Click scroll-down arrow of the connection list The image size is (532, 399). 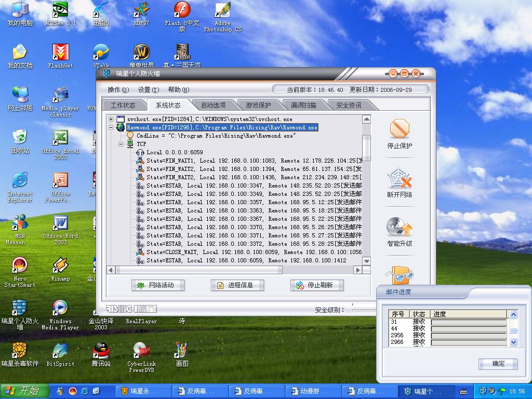(366, 261)
